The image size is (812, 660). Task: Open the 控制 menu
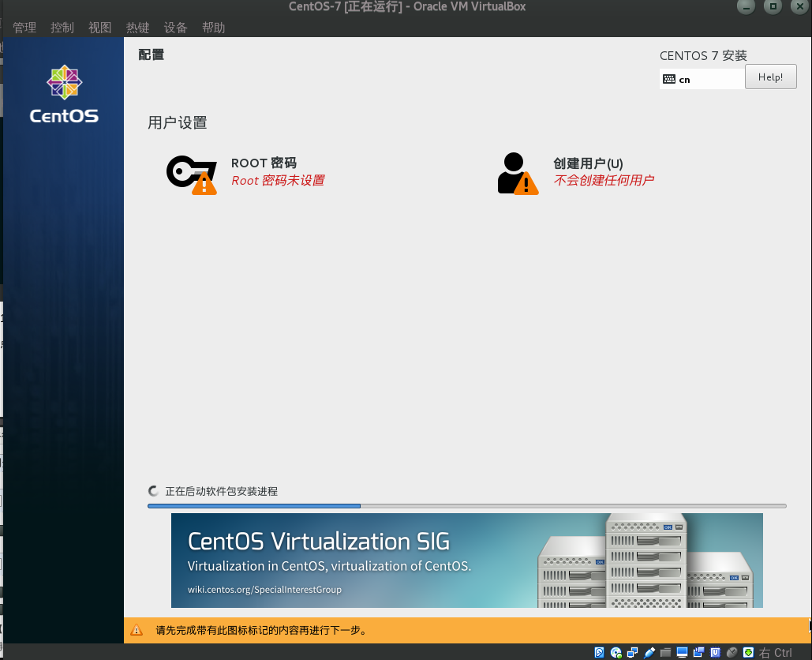62,28
